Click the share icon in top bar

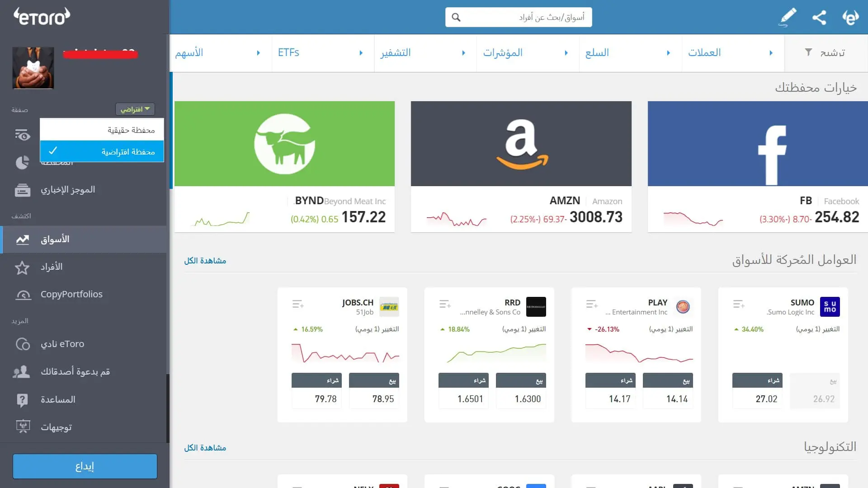point(819,17)
